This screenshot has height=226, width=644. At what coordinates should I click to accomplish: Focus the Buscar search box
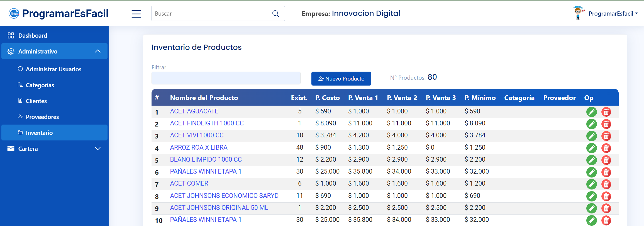pyautogui.click(x=212, y=14)
